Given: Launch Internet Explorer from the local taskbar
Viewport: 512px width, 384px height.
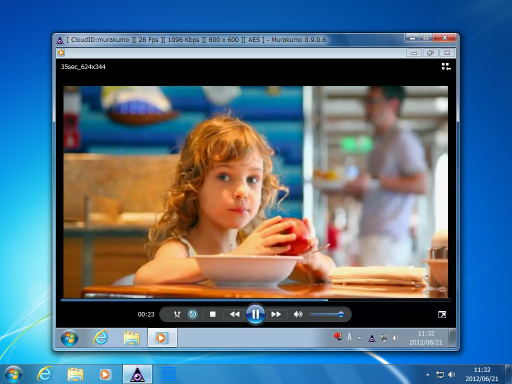Looking at the screenshot, I should pos(44,374).
